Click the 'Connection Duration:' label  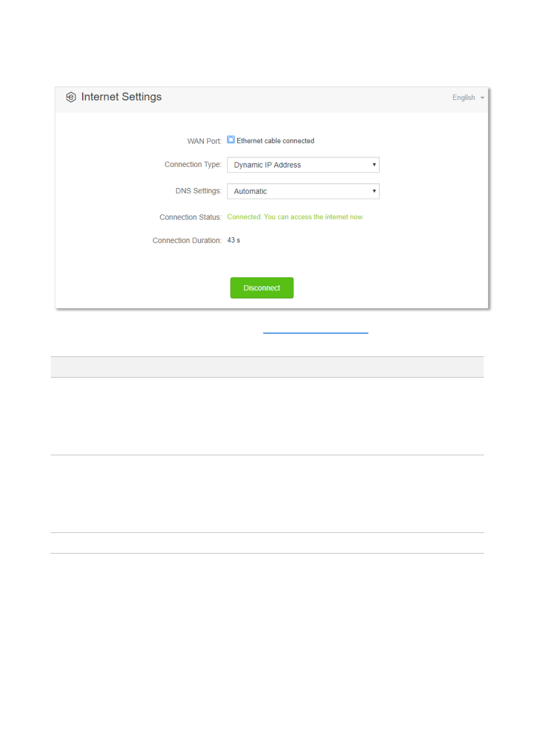coord(187,241)
